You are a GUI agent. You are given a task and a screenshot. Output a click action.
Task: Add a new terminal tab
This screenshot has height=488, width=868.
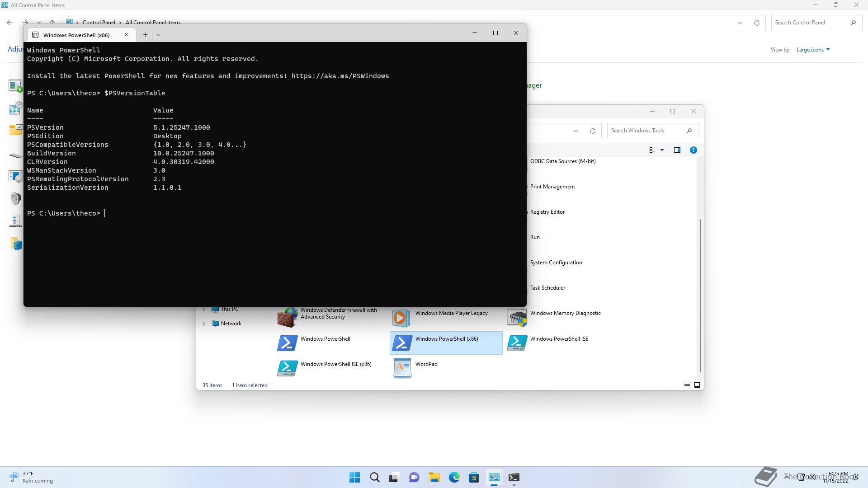click(x=145, y=35)
